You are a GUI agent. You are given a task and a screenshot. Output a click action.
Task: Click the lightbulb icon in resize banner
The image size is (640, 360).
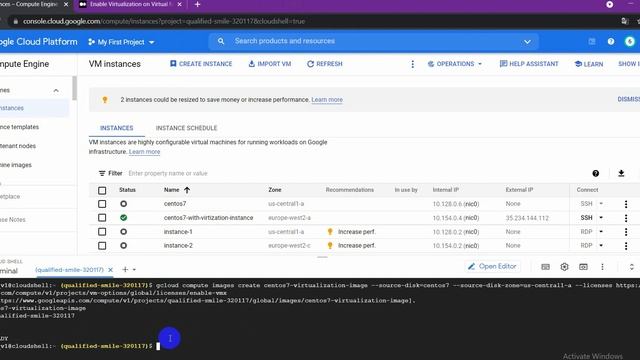point(105,100)
